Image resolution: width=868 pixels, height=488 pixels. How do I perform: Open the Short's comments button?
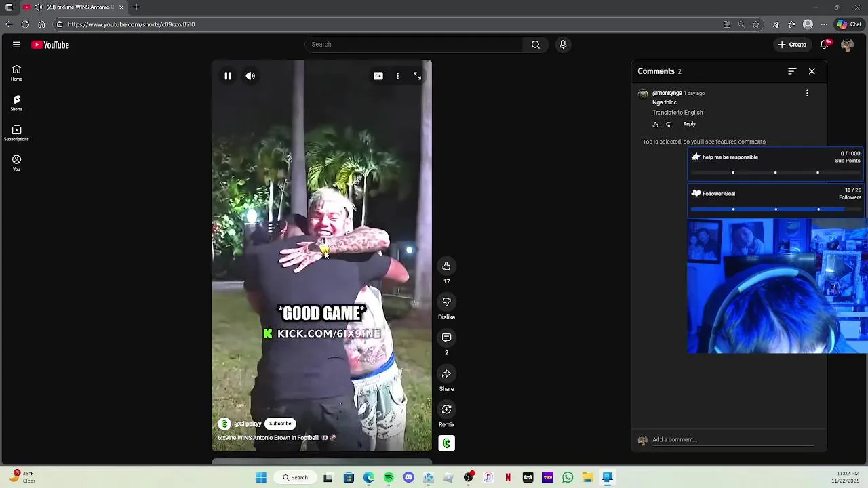click(x=446, y=338)
